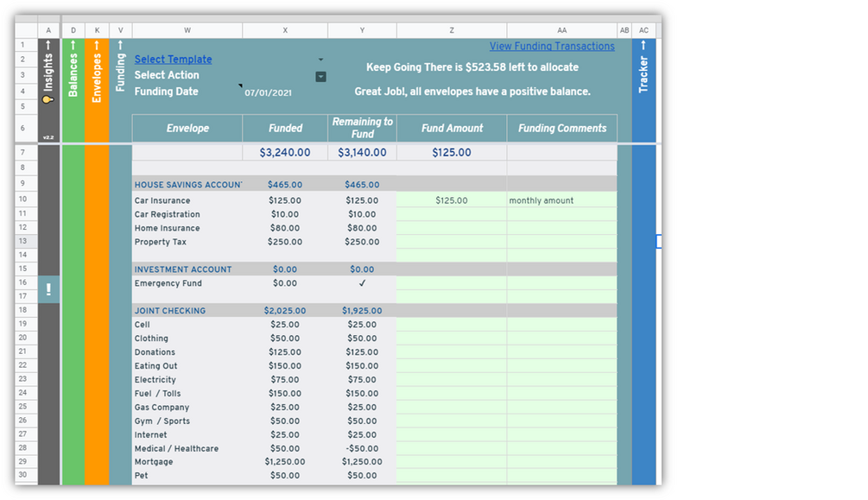
Task: Click the total Funded $3,240.00 cell
Action: (285, 152)
